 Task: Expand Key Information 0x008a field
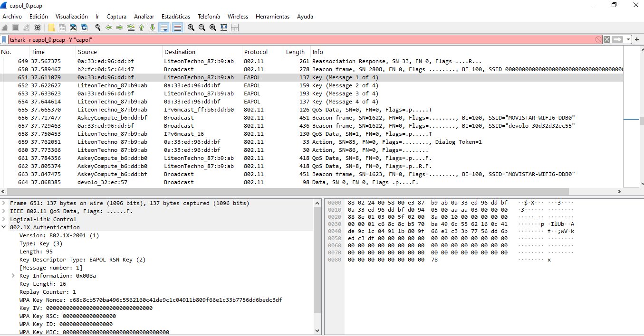point(13,276)
